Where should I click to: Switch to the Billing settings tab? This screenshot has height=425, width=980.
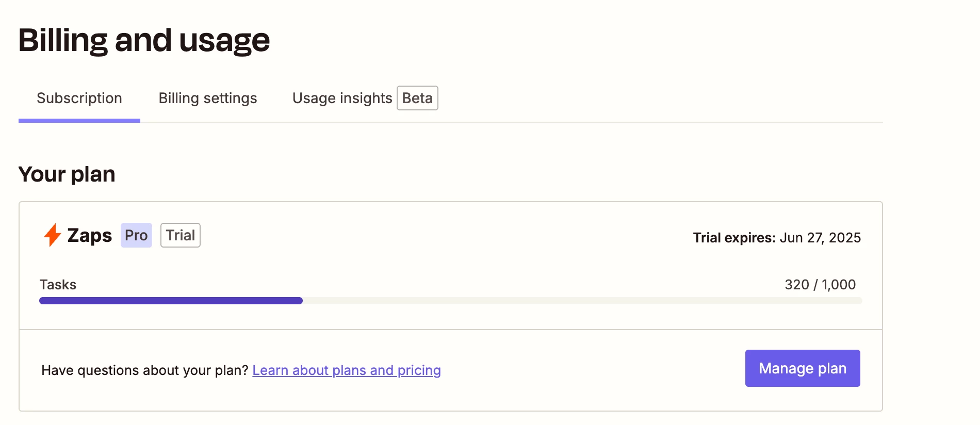click(x=208, y=98)
